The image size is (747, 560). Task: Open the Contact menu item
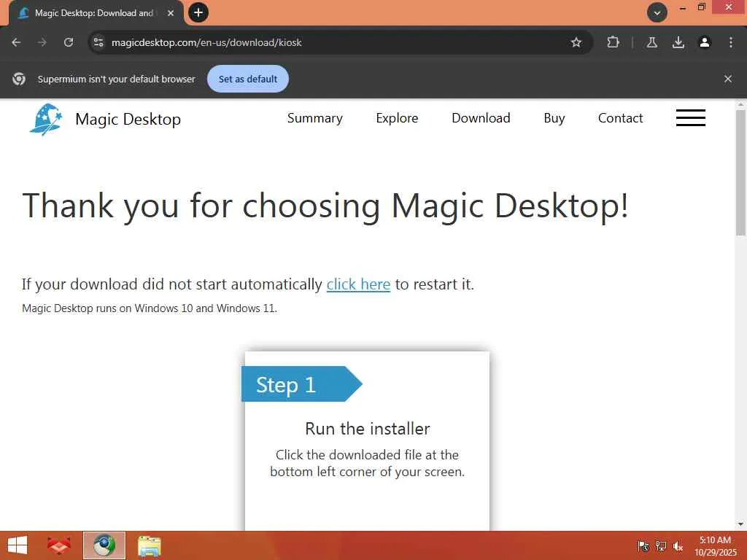620,118
